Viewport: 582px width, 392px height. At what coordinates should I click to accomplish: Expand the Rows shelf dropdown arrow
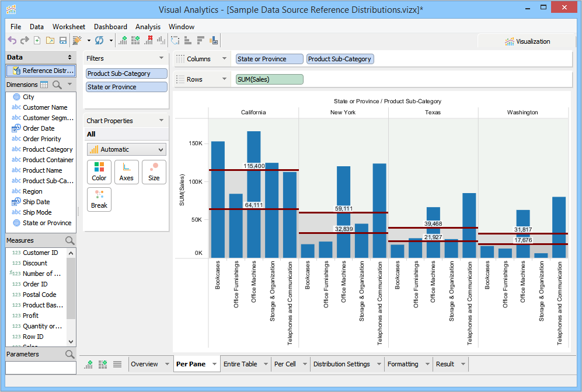[x=224, y=79]
